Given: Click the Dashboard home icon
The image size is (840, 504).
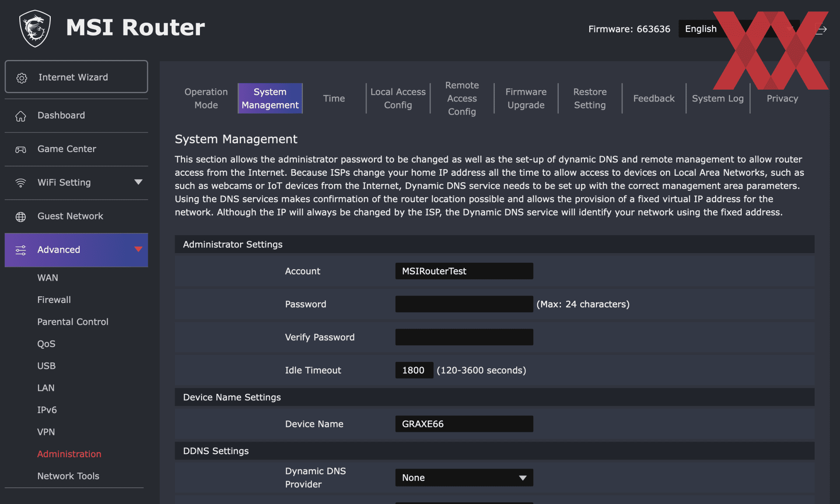Looking at the screenshot, I should [21, 116].
